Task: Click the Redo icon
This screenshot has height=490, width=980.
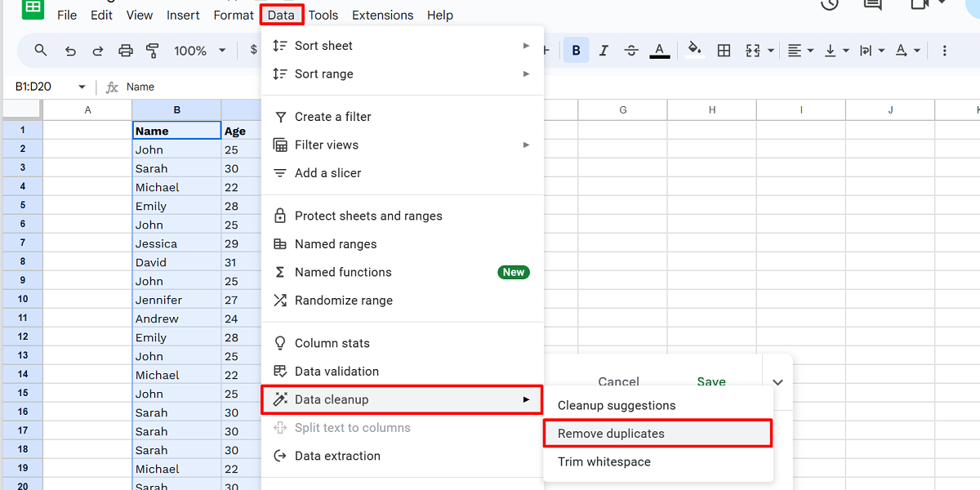Action: click(97, 50)
